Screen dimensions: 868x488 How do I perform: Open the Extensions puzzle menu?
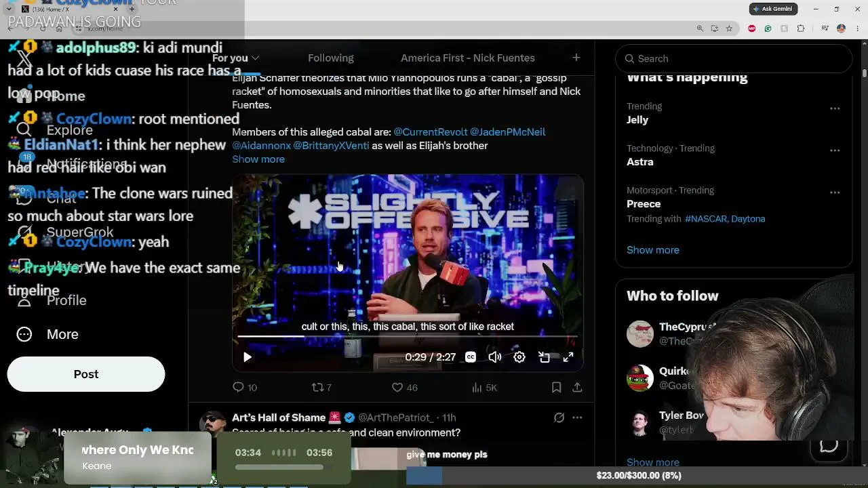[801, 28]
